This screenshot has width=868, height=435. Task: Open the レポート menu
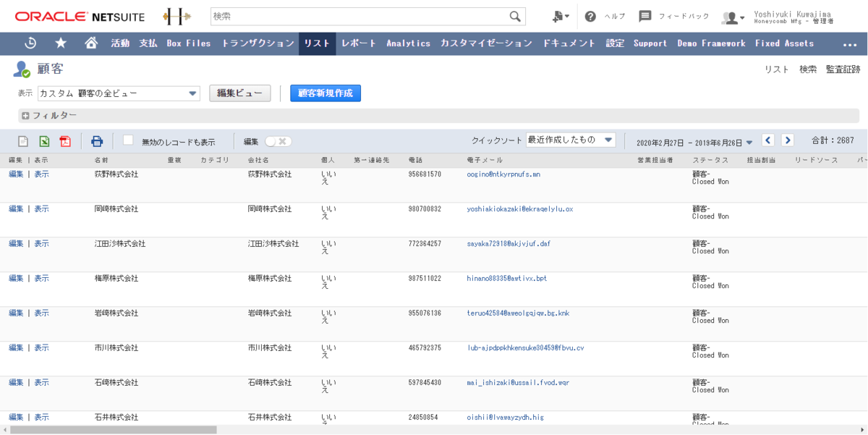(359, 43)
